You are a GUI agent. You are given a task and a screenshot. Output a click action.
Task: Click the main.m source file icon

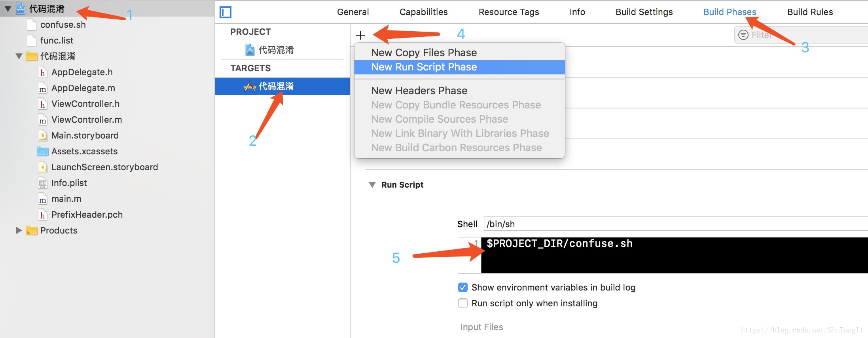tap(43, 199)
